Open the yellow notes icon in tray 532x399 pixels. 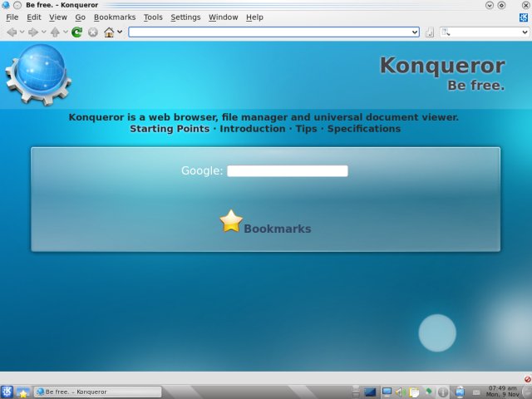pos(414,392)
